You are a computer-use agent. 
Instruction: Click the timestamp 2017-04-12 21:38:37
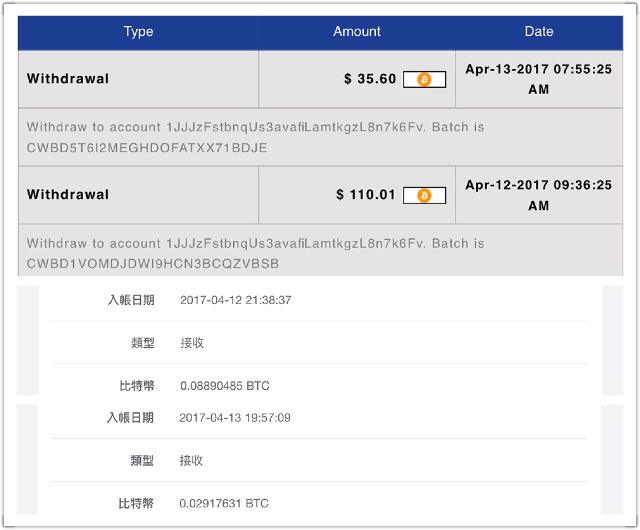pos(236,300)
